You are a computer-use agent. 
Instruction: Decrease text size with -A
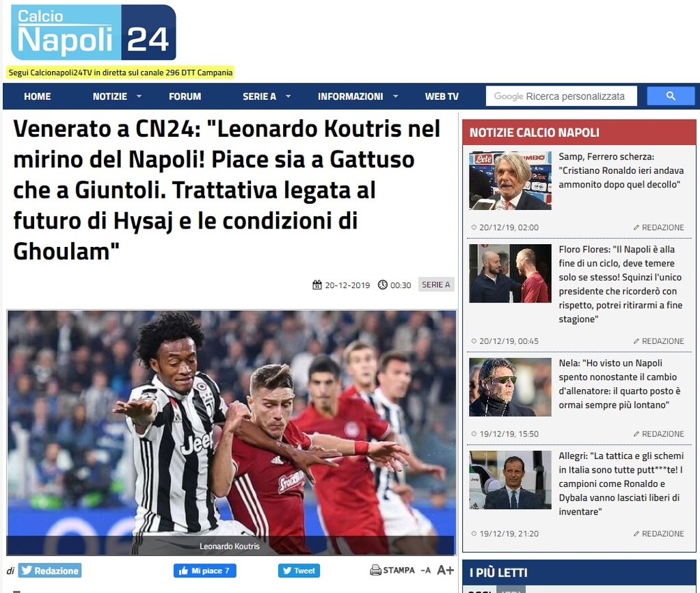(425, 570)
